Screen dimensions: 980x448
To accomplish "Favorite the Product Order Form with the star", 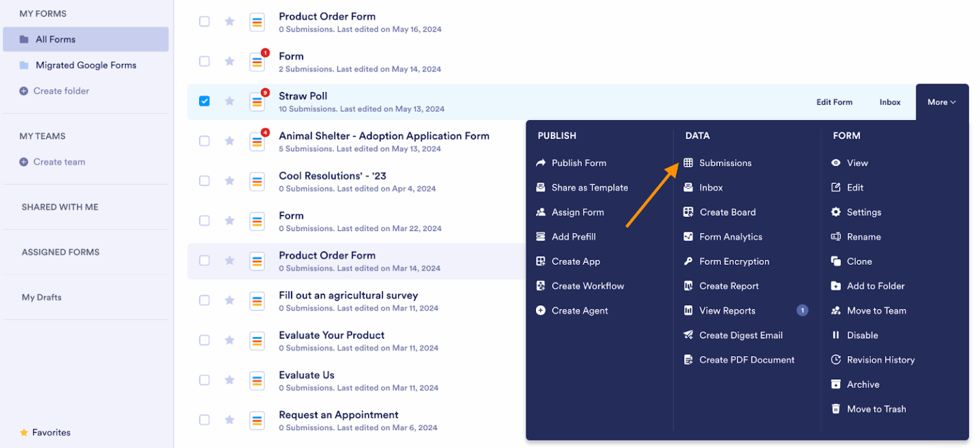I will pyautogui.click(x=230, y=22).
